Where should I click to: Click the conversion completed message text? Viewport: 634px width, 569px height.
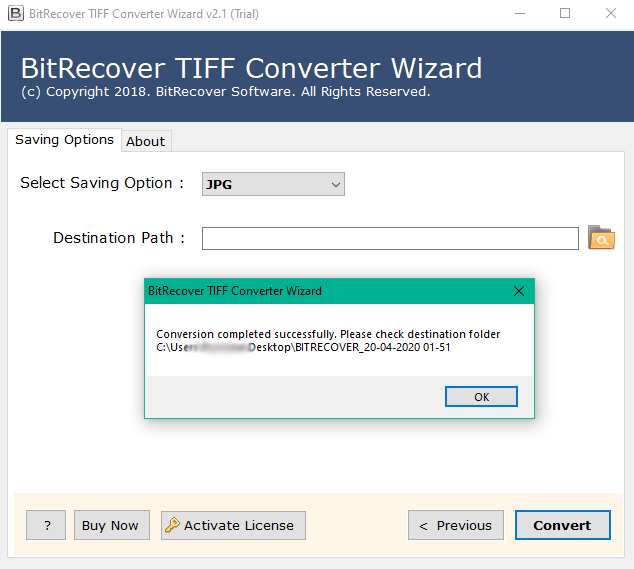click(328, 334)
